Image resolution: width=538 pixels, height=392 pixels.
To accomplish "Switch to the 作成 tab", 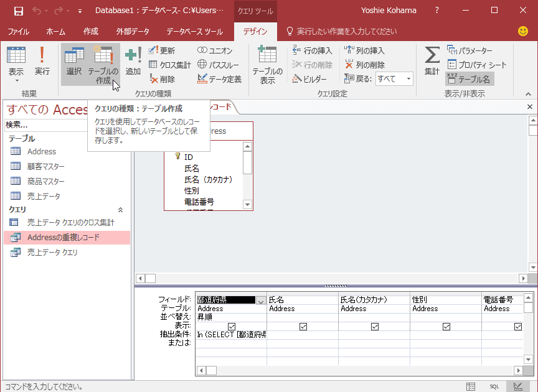I will coord(90,32).
